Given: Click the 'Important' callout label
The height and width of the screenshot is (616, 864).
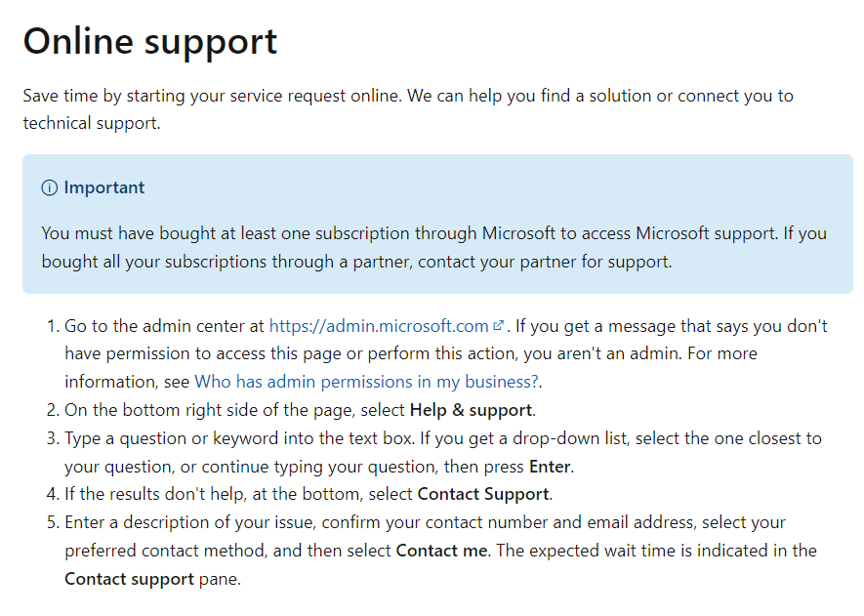Looking at the screenshot, I should pos(104,187).
